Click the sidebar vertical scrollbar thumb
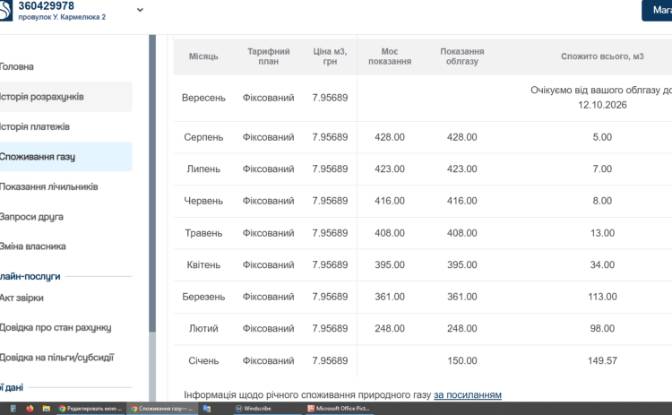This screenshot has width=672, height=415. pyautogui.click(x=152, y=183)
